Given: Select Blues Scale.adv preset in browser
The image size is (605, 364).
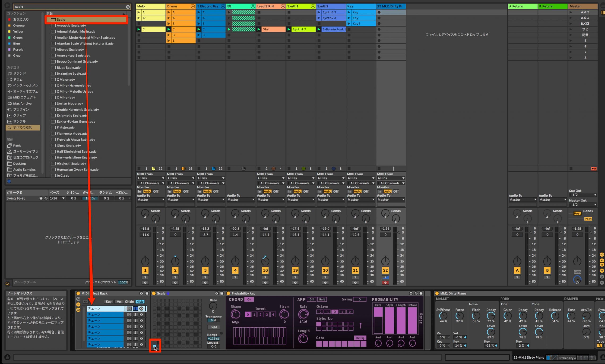Looking at the screenshot, I should click(69, 68).
